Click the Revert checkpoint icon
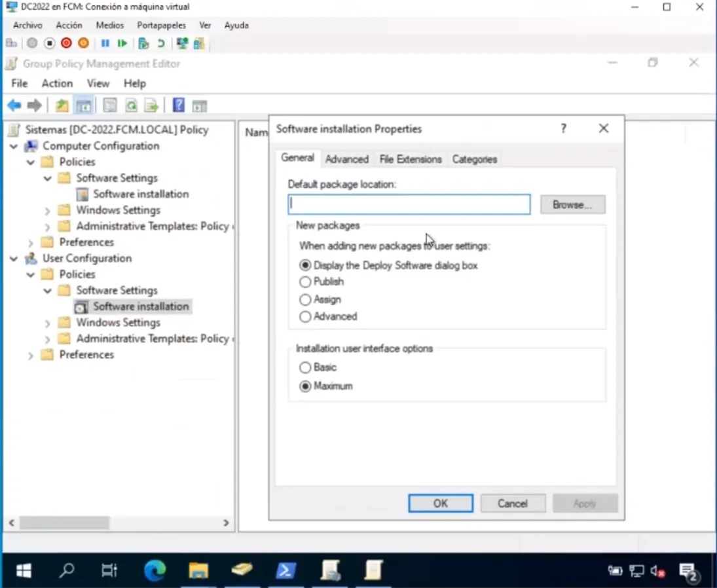The image size is (717, 588). coord(160,43)
